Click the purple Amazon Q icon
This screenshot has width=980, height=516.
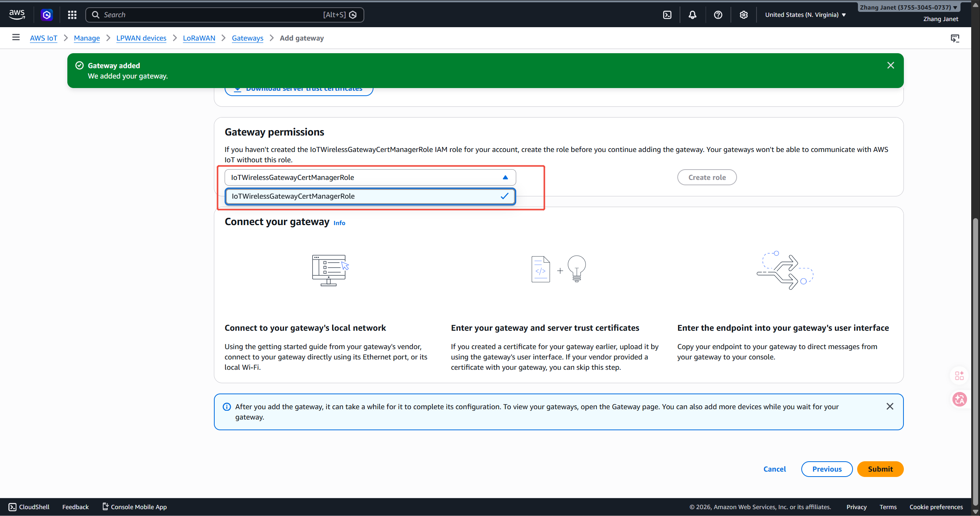tap(47, 15)
